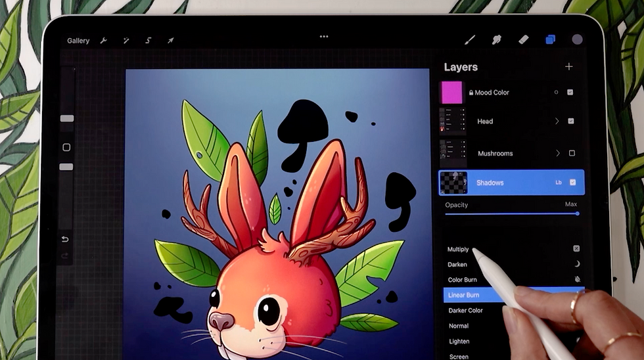Collapse Shadows blend mode via Lb label
The image size is (644, 360).
click(x=559, y=182)
